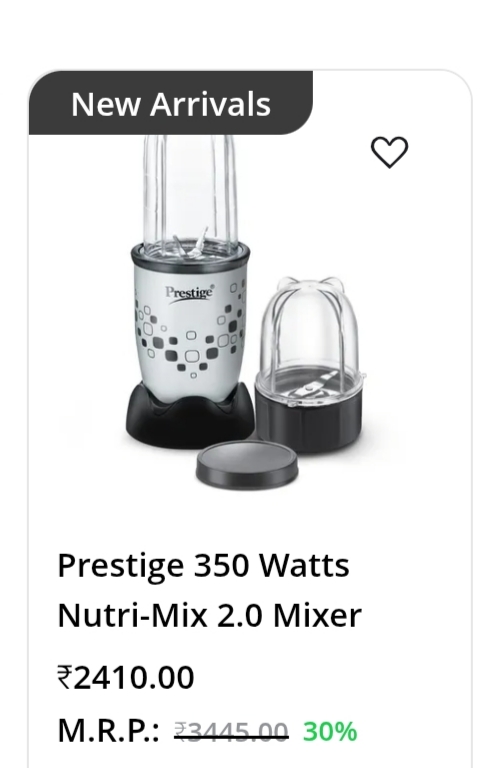The width and height of the screenshot is (488, 768).
Task: Tap the green 30% discount text
Action: [330, 732]
